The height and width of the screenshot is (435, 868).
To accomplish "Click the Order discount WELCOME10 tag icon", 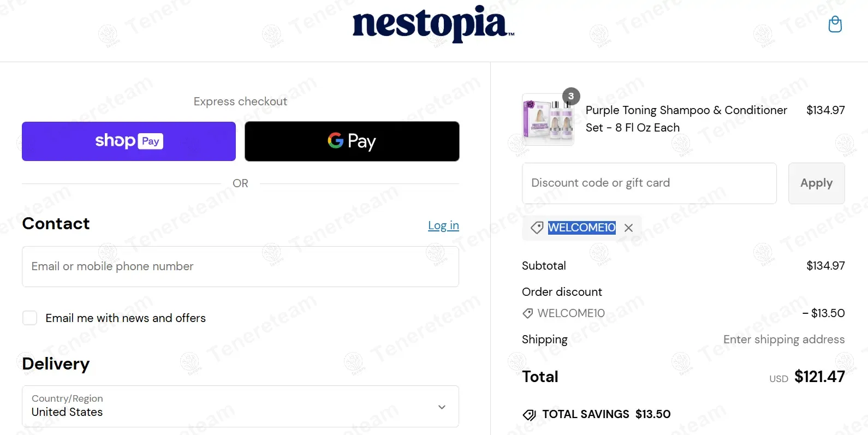I will (x=527, y=313).
